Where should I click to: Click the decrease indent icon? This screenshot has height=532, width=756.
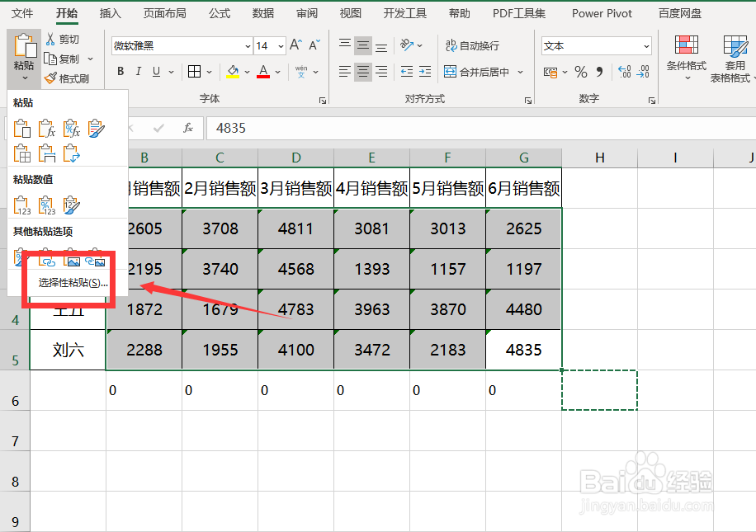(x=406, y=72)
